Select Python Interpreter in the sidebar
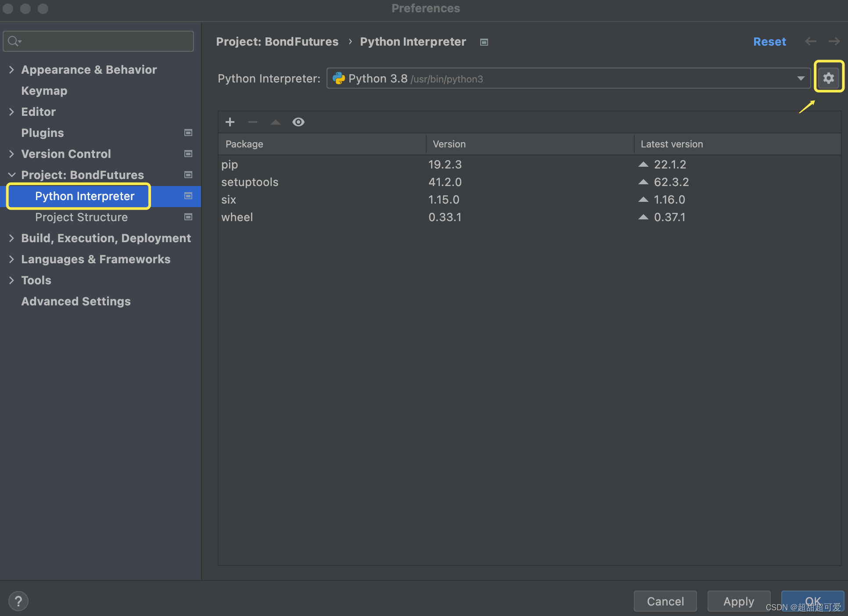 coord(85,196)
